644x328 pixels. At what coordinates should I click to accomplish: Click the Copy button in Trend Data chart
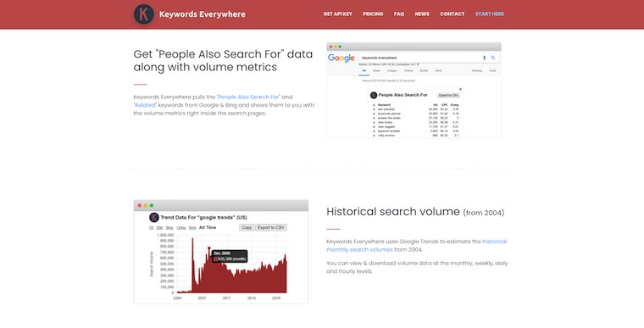247,227
